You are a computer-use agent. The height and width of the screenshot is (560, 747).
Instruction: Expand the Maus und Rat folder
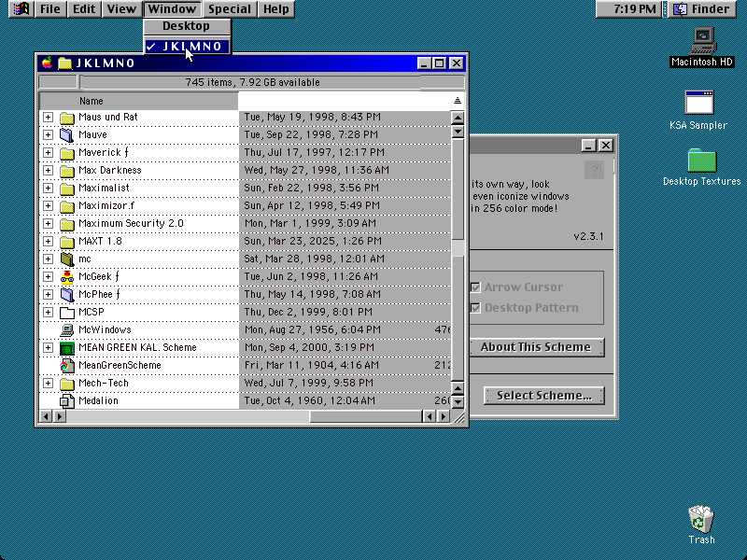(48, 118)
